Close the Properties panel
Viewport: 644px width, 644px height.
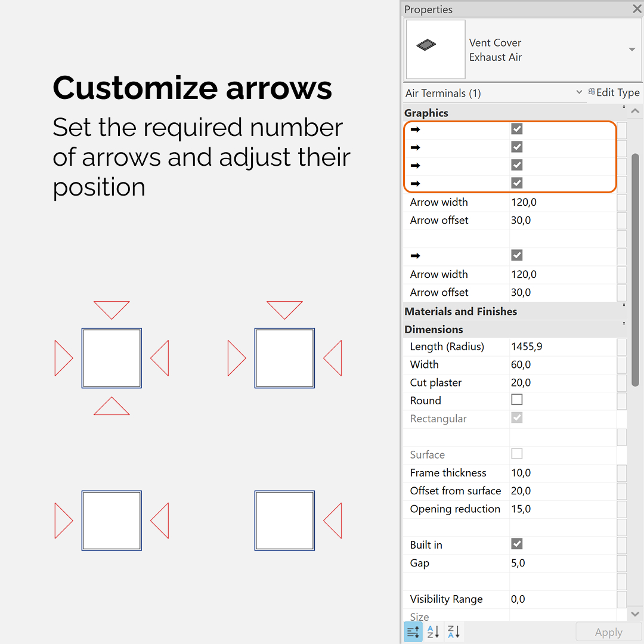coord(637,8)
